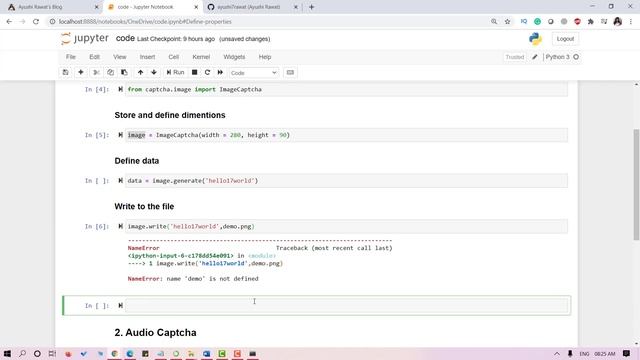Image resolution: width=640 pixels, height=360 pixels.
Task: Open the Help menu
Action: (265, 57)
